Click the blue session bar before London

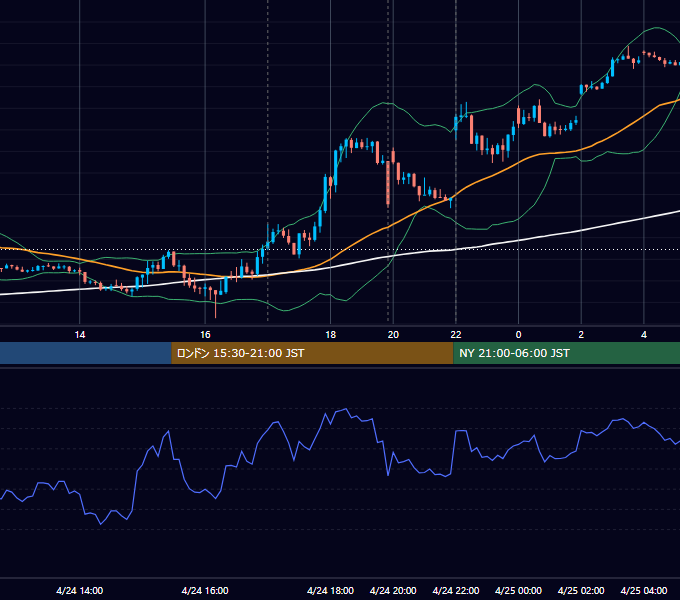pyautogui.click(x=86, y=353)
